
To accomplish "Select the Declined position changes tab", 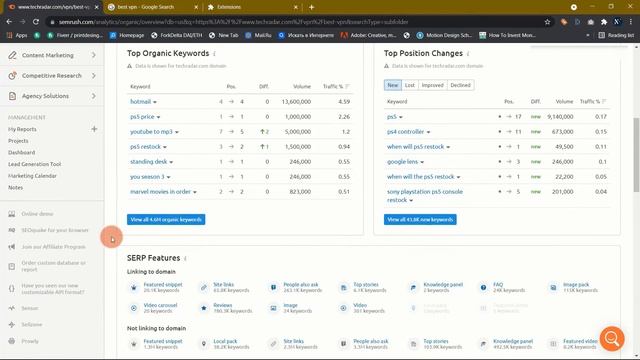I will [x=460, y=85].
